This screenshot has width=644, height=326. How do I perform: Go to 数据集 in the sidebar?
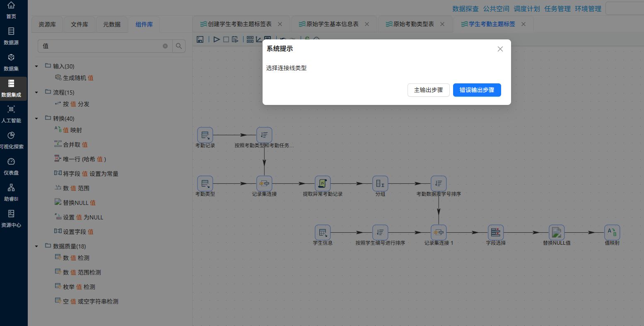coord(11,62)
